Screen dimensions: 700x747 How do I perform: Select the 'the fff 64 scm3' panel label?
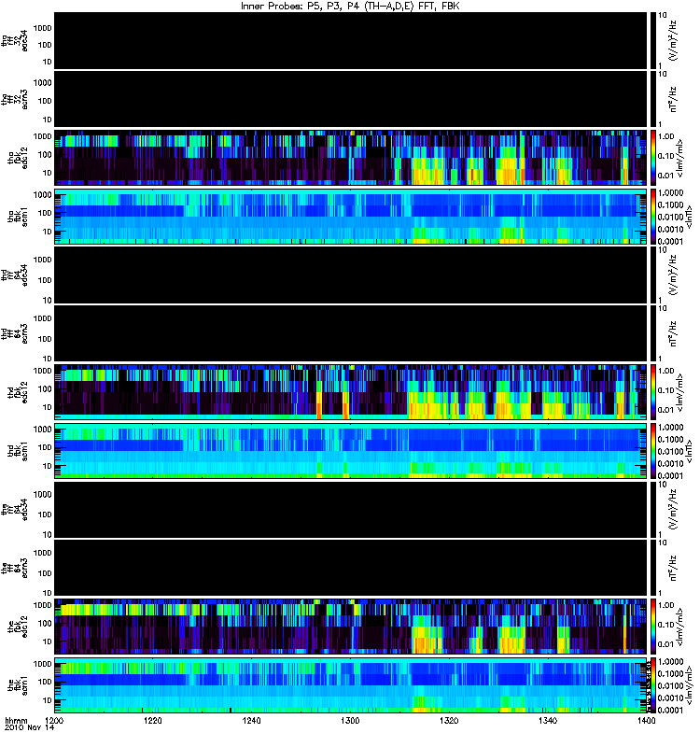pyautogui.click(x=15, y=569)
